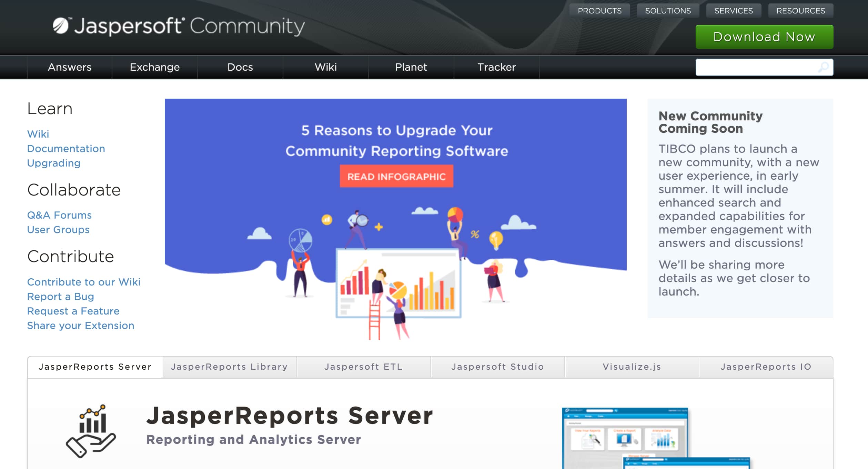Open the Share your Extension link

[81, 325]
